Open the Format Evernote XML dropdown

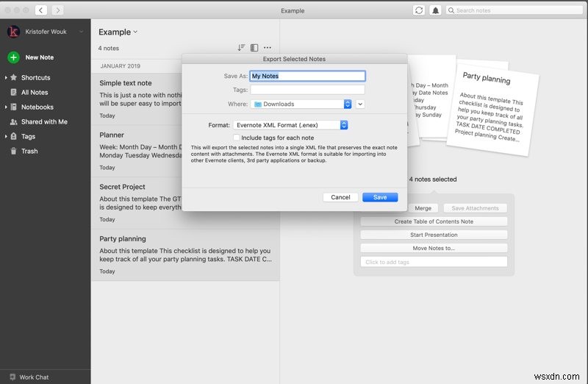coord(290,125)
